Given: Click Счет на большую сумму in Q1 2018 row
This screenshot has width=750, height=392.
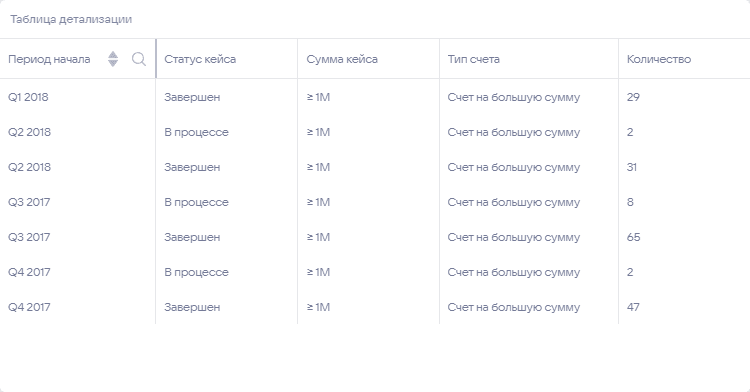Looking at the screenshot, I should [x=514, y=97].
